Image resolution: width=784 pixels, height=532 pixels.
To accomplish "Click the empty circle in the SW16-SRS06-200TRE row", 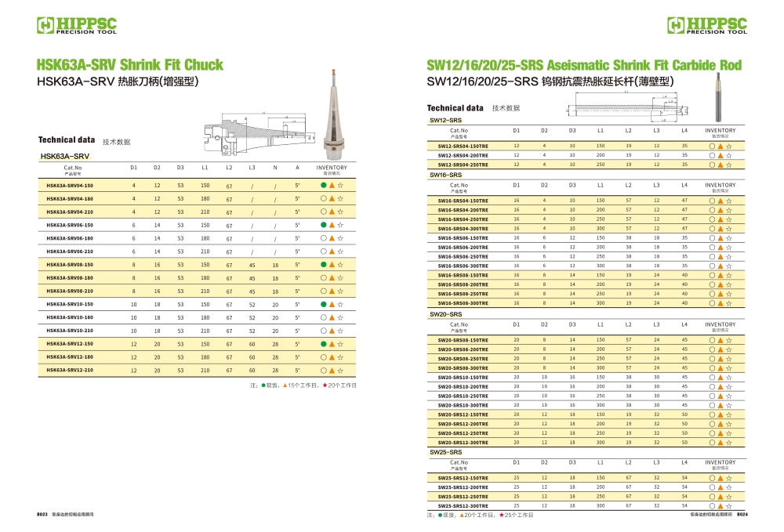I will tap(712, 248).
